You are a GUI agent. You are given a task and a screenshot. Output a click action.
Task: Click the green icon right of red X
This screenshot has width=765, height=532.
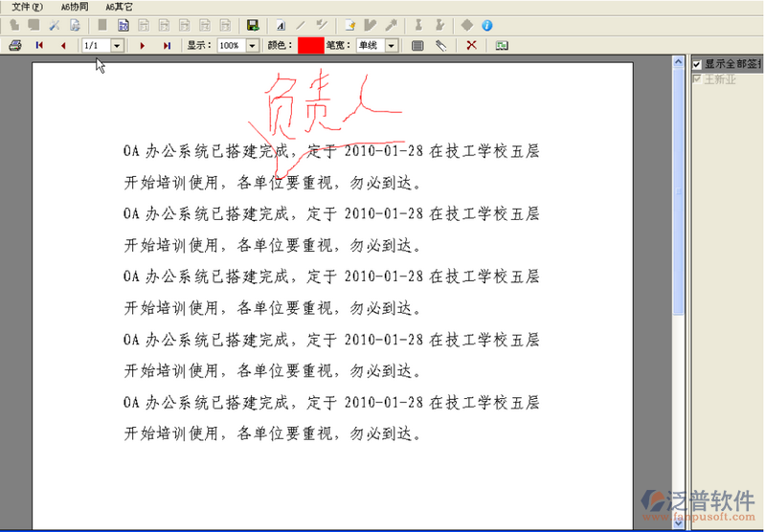(502, 45)
